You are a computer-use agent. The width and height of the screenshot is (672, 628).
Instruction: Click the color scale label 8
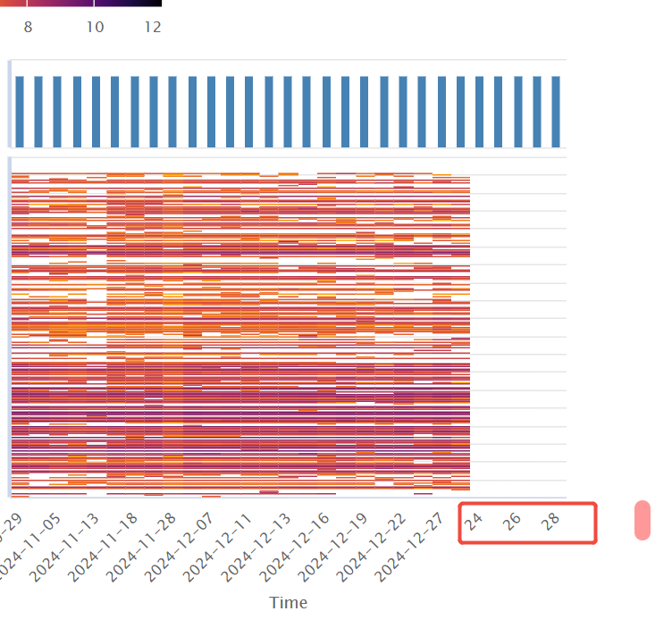[x=28, y=28]
